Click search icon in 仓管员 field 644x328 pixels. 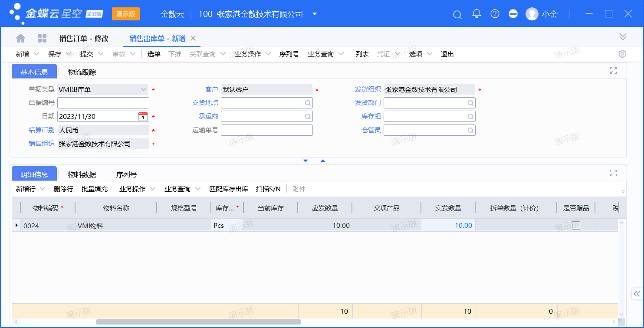point(470,130)
